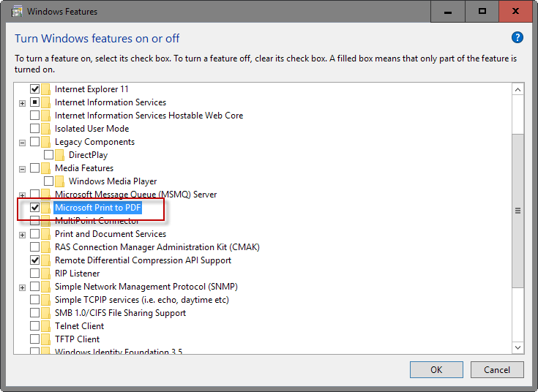Click the vertical scrollbar thumb
Screen dimensions: 538x392
pyautogui.click(x=518, y=211)
